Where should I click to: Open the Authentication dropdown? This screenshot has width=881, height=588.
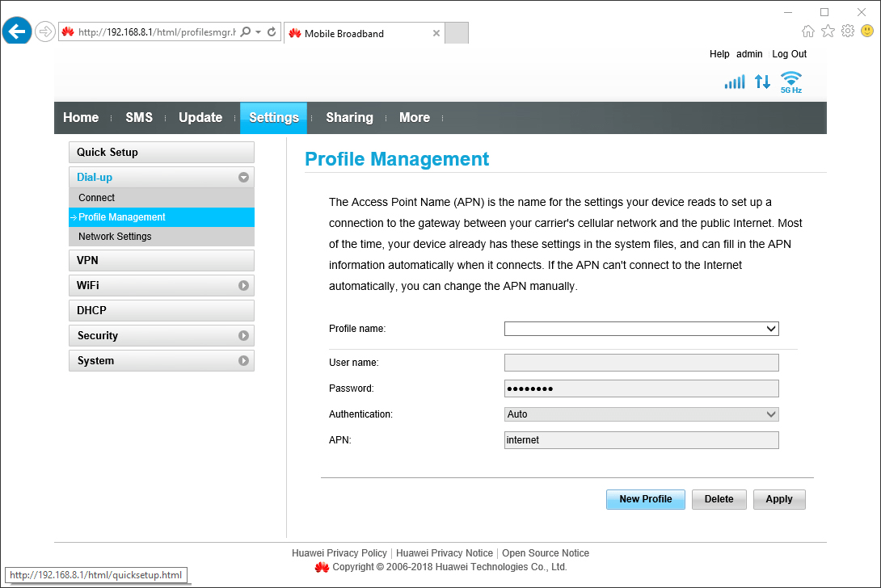pyautogui.click(x=641, y=414)
